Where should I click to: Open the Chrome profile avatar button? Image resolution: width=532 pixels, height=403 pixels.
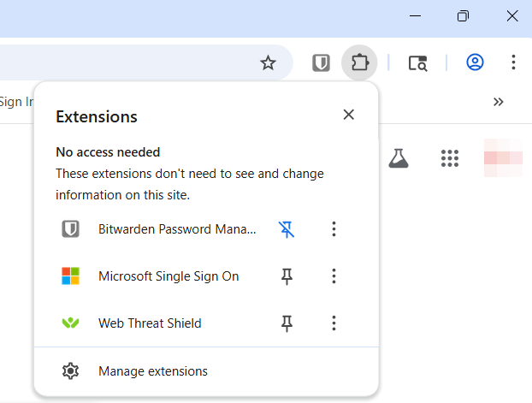(475, 62)
